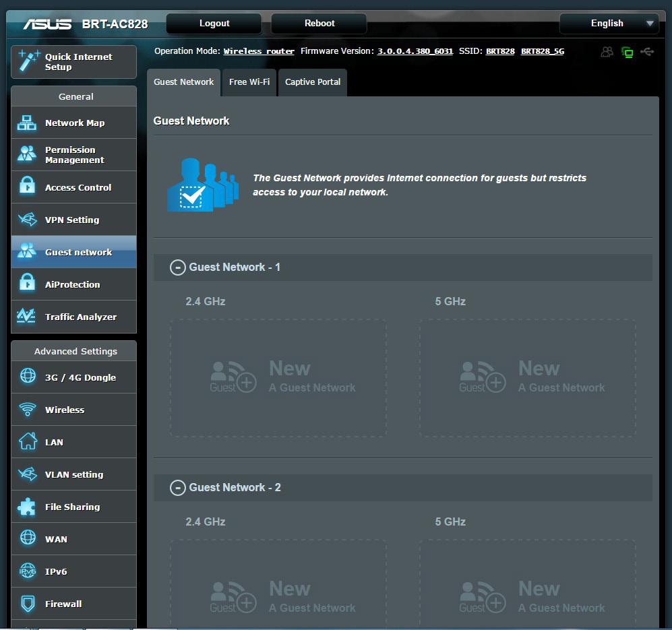This screenshot has height=630, width=672.
Task: Open the 3G / 4G Dongle menu item
Action: [x=73, y=377]
